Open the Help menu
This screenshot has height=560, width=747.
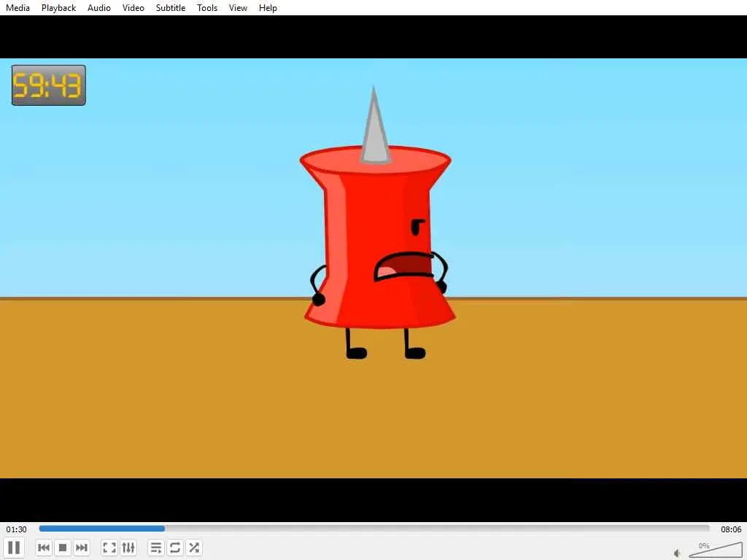268,7
